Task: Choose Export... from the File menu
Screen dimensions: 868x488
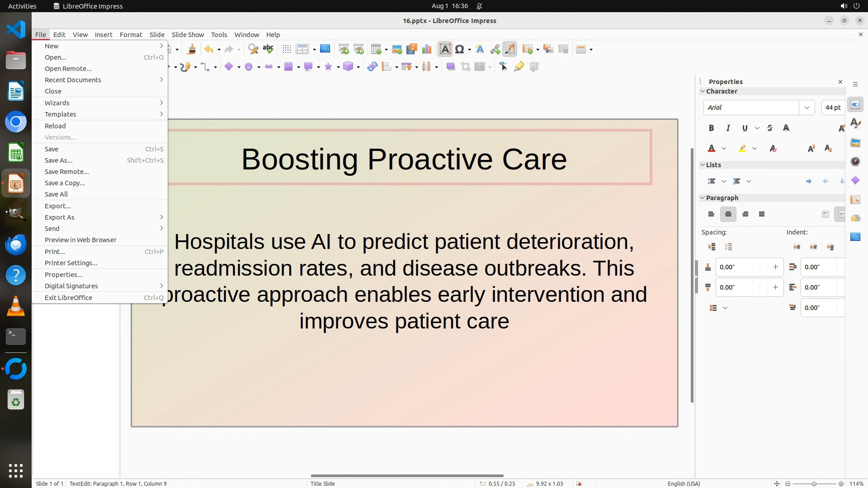Action: pyautogui.click(x=57, y=206)
